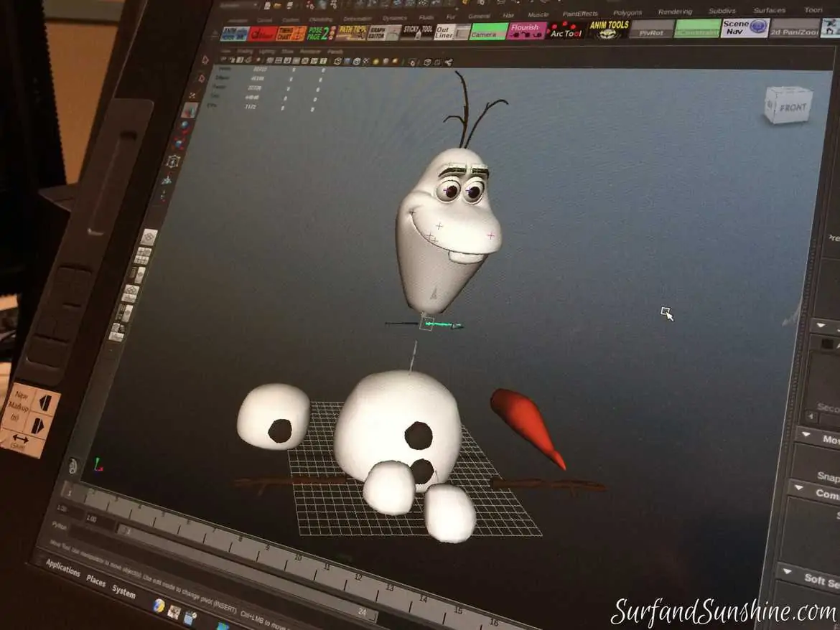Open the Pose Page 2 shelf tool
The width and height of the screenshot is (840, 630).
(321, 34)
